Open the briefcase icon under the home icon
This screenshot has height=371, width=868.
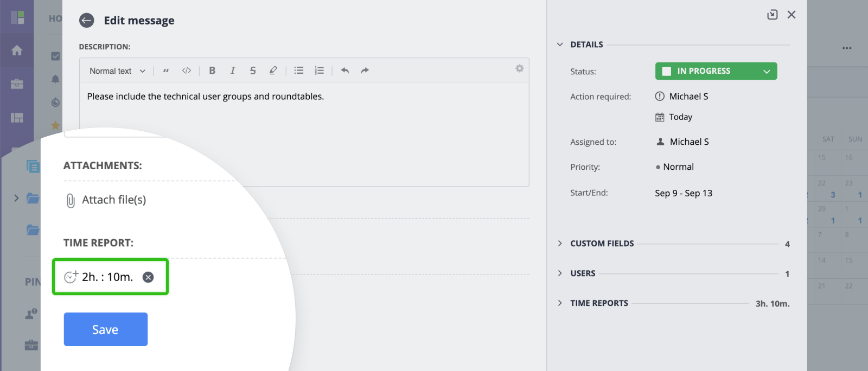(17, 84)
